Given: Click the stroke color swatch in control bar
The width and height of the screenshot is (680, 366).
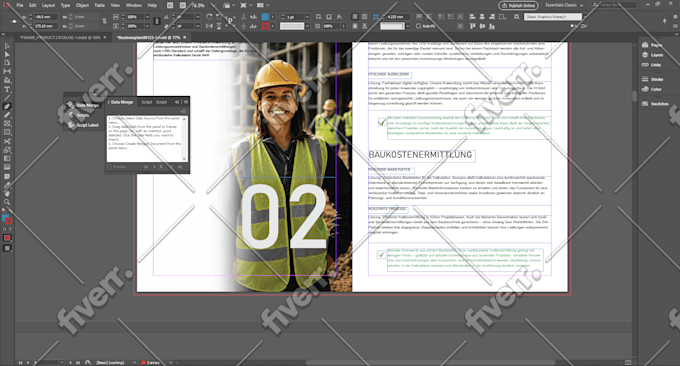Looking at the screenshot, I should (265, 26).
